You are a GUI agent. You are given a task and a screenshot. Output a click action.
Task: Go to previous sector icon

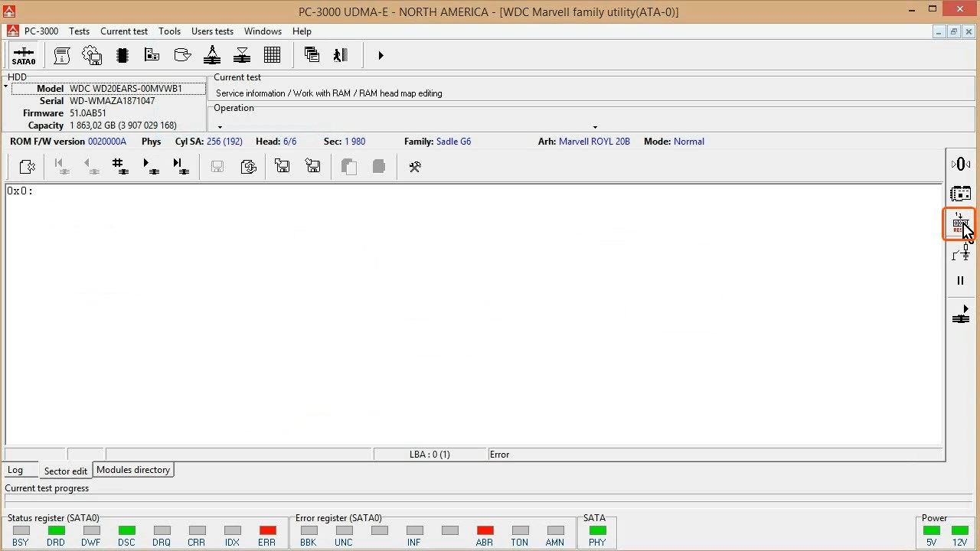click(x=91, y=166)
